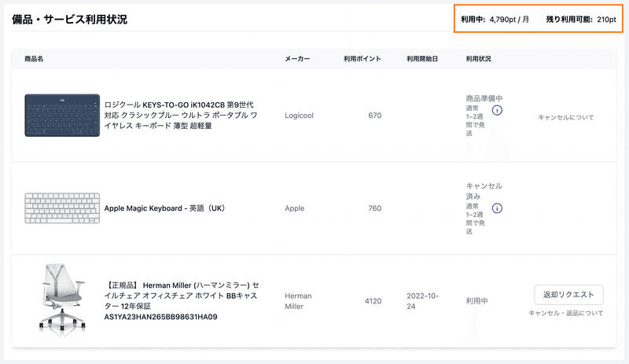Click the 返却リクエスト button
Image resolution: width=629 pixels, height=364 pixels.
568,295
